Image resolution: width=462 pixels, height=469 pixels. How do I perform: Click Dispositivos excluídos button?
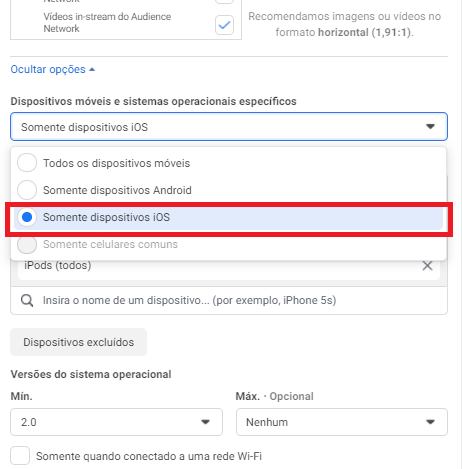coord(78,342)
